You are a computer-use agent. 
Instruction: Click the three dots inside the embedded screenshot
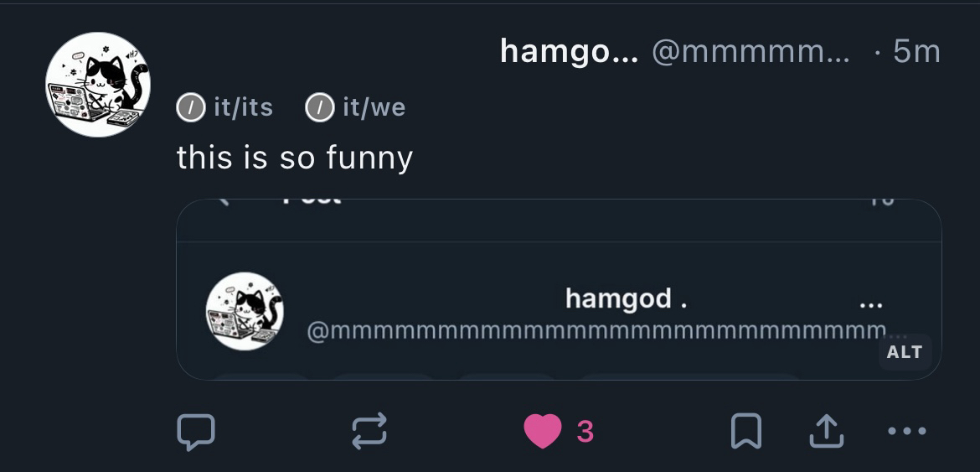870,304
